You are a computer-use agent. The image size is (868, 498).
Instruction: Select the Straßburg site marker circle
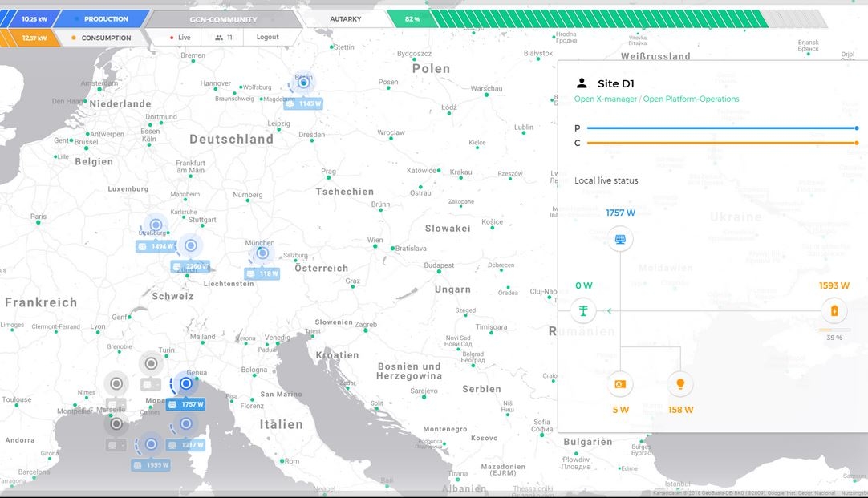(156, 225)
